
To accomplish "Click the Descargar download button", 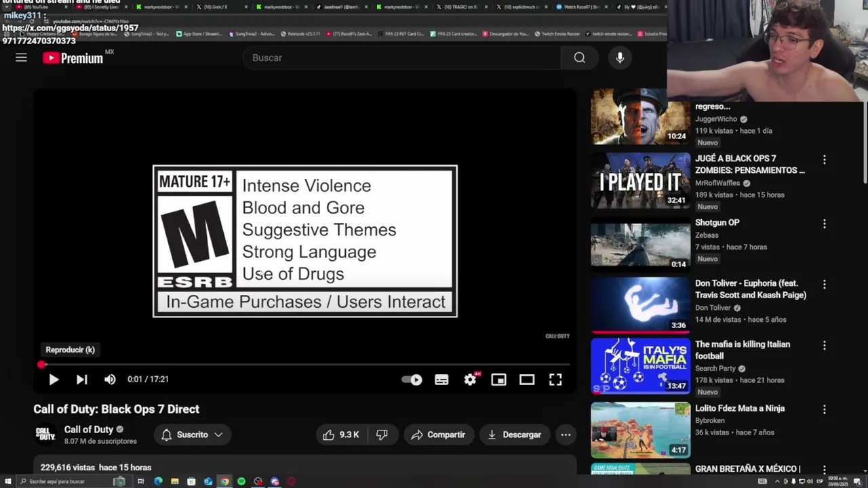I will coord(514,434).
